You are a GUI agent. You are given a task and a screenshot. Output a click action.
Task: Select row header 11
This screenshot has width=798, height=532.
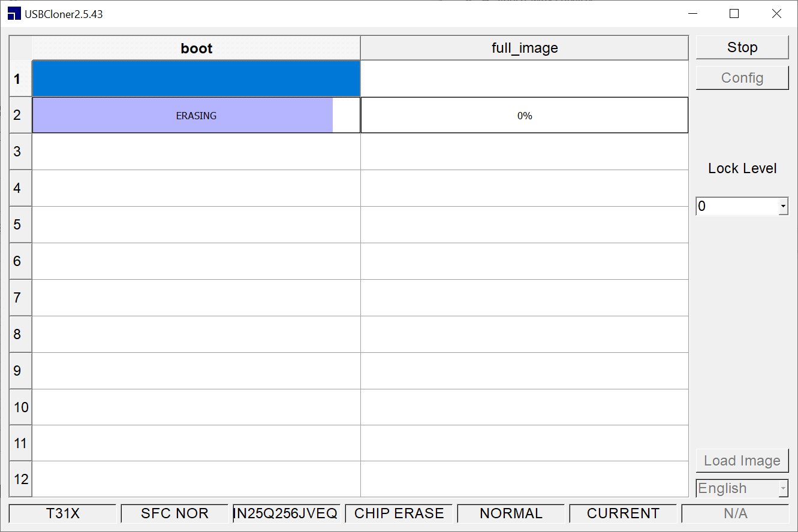[x=21, y=443]
